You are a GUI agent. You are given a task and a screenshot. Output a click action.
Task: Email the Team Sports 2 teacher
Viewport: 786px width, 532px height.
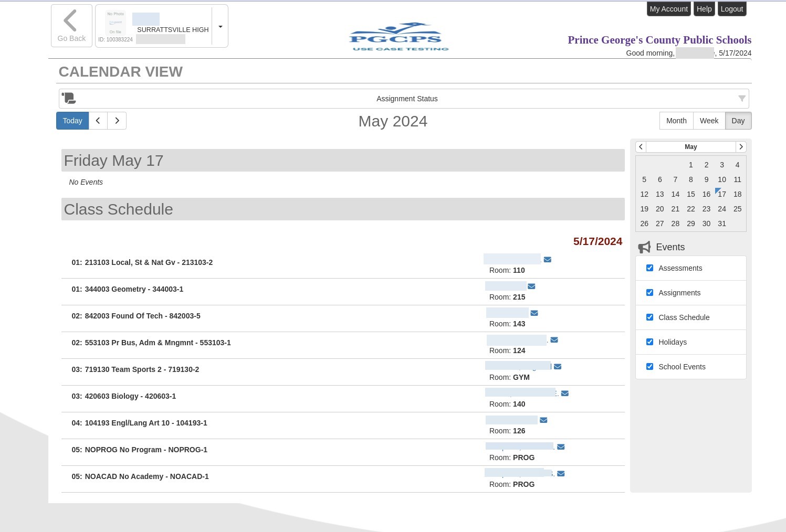coord(558,367)
